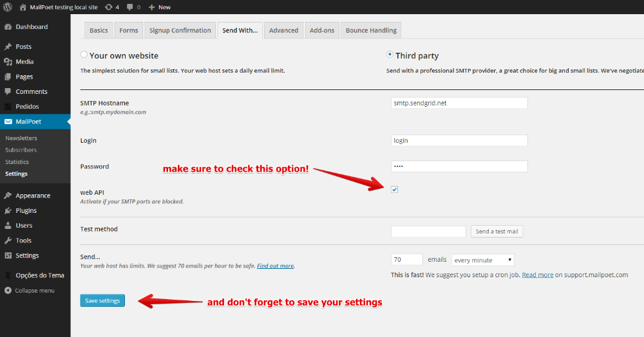This screenshot has width=644, height=337.
Task: Click the Plugins plug icon
Action: coord(8,211)
